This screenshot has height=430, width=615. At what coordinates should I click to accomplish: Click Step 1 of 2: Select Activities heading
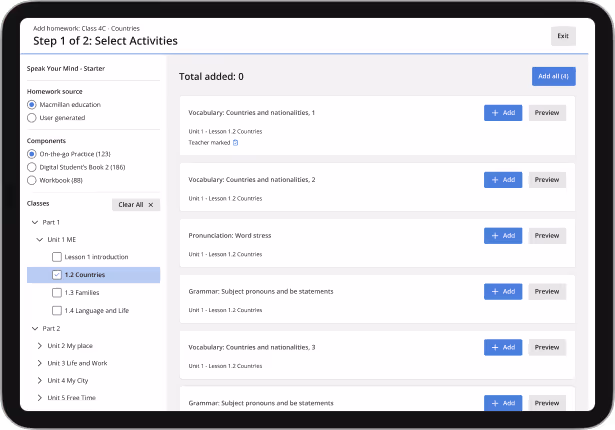(106, 41)
